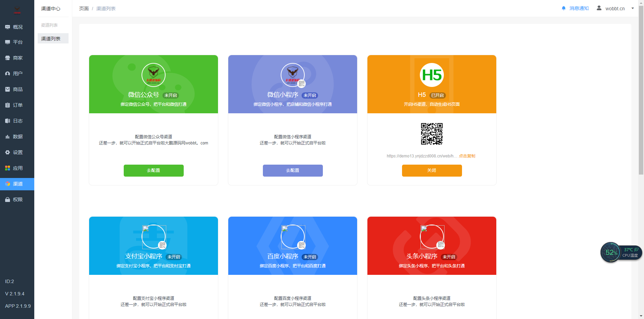This screenshot has height=319, width=644.
Task: Expand the wobbt.cn account dropdown
Action: pos(632,8)
